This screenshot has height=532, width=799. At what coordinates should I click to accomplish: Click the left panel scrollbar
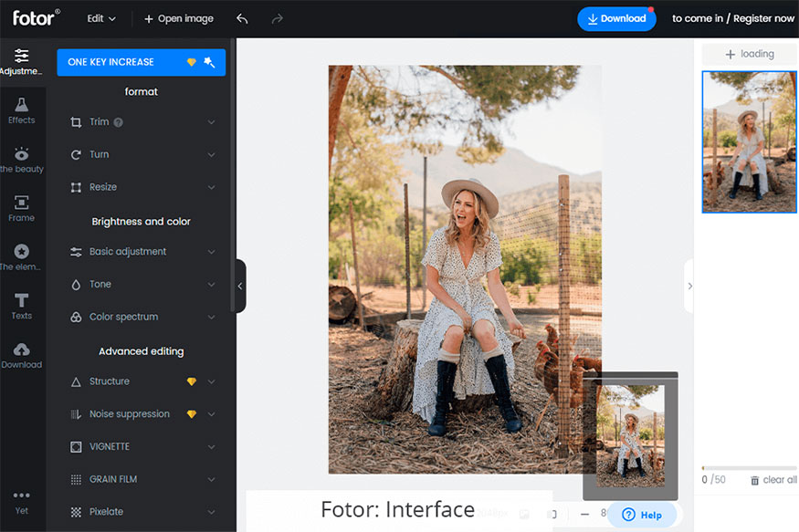pyautogui.click(x=232, y=175)
